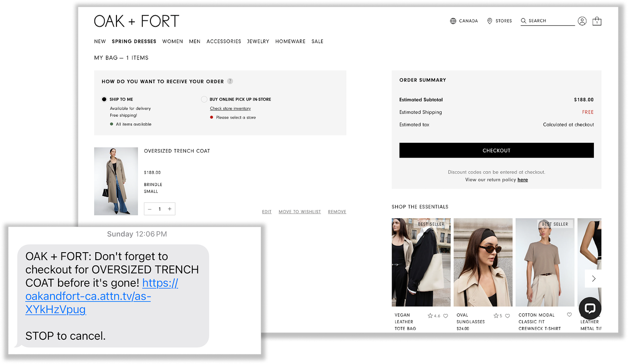
Task: Open the shopping bag icon
Action: (597, 21)
